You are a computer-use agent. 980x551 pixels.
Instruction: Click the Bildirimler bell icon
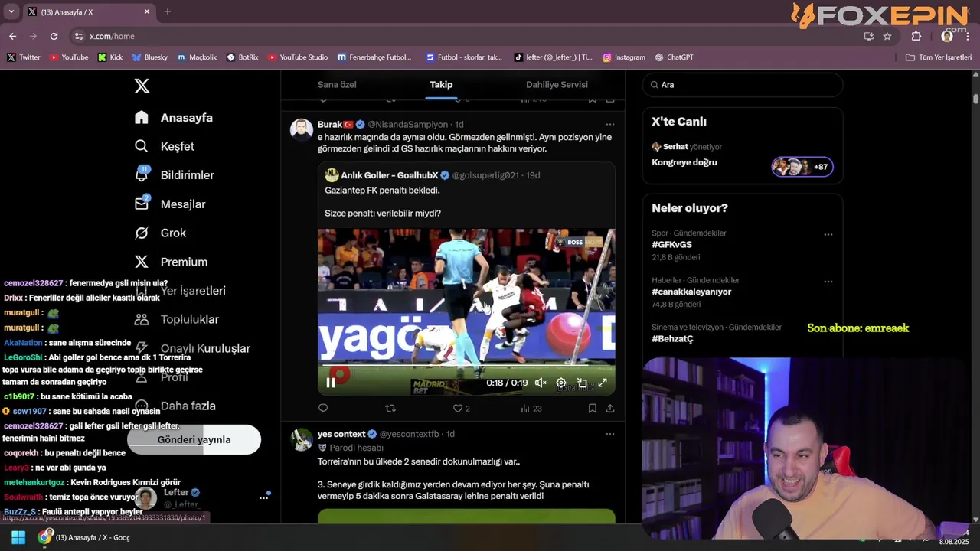tap(142, 174)
